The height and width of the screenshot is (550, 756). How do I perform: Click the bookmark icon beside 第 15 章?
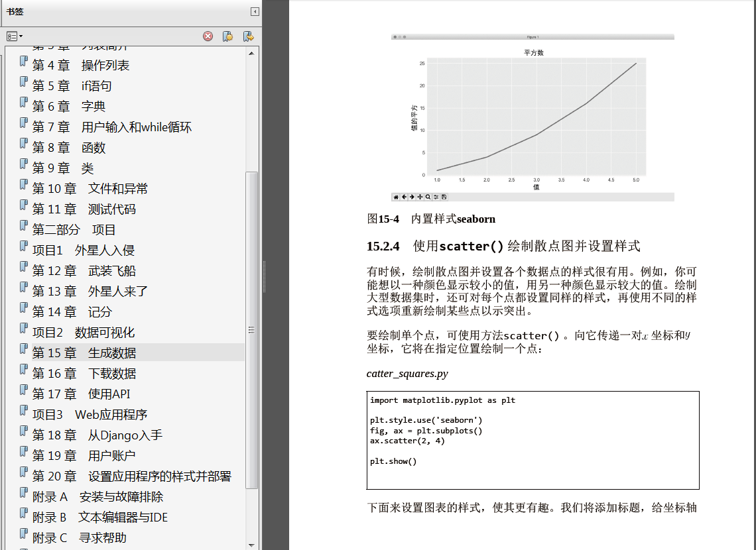pos(23,349)
